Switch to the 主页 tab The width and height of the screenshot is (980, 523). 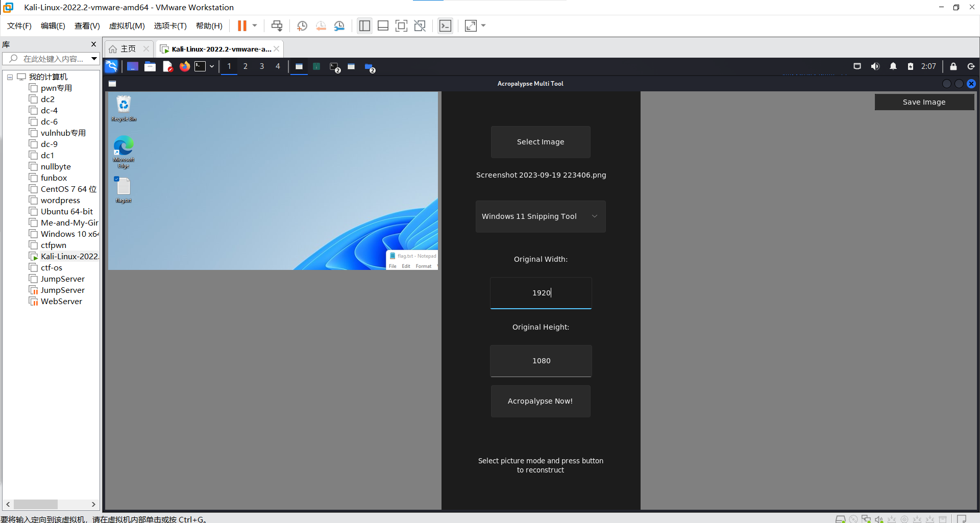[x=128, y=49]
